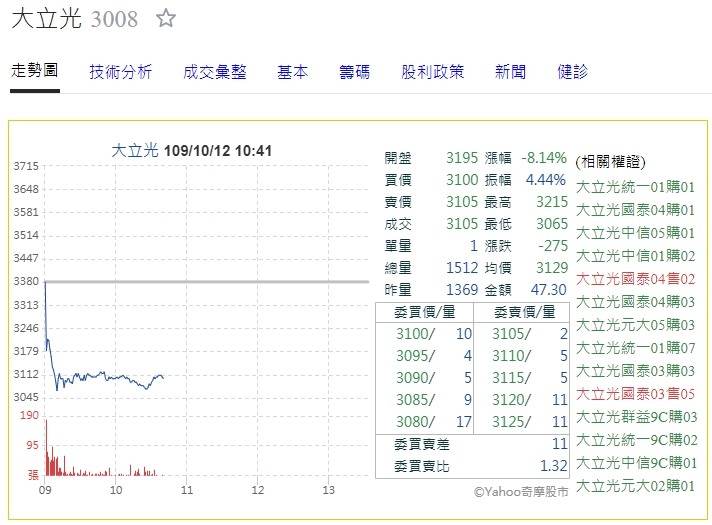The image size is (712, 525).
Task: Click the 大立光 chart title link
Action: 134,150
